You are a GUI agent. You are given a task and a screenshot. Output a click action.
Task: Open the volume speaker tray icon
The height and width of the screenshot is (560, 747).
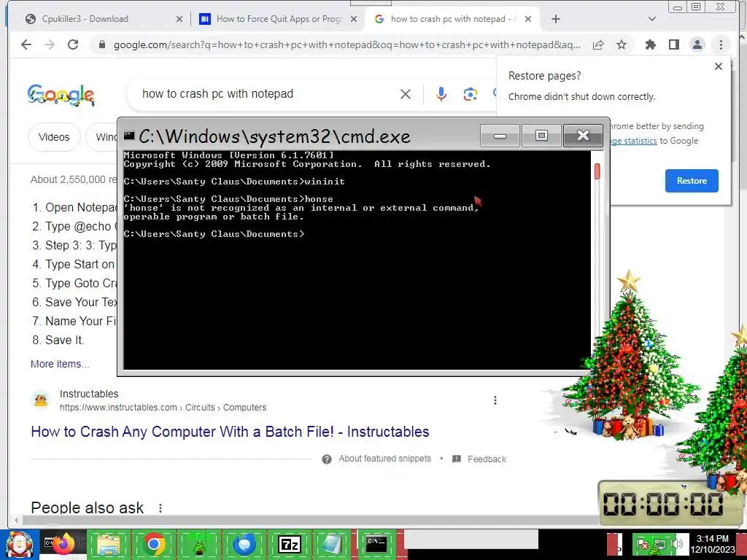pyautogui.click(x=677, y=543)
